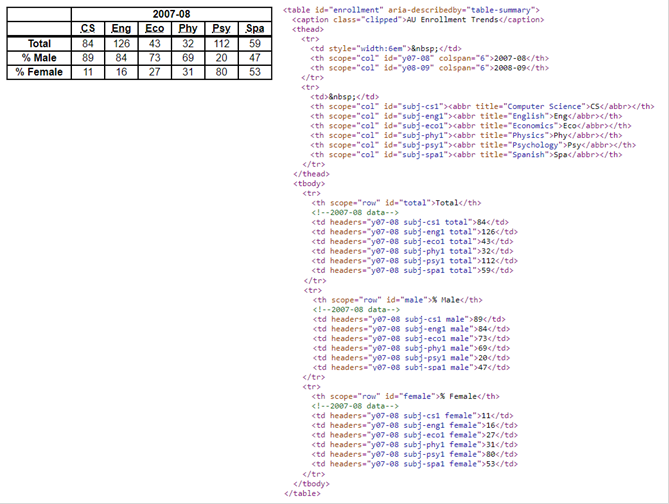Click the opening tbody tag
The height and width of the screenshot is (504, 669).
pyautogui.click(x=309, y=184)
